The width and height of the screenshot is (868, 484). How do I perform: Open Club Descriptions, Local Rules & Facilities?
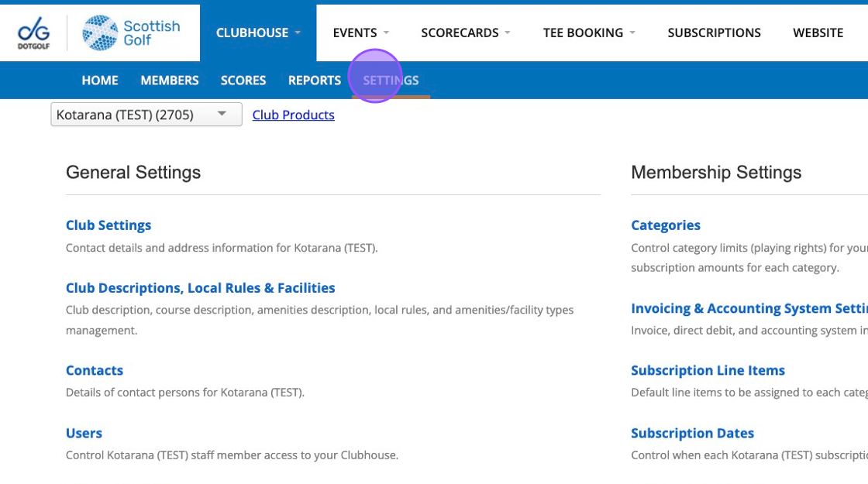coord(200,288)
